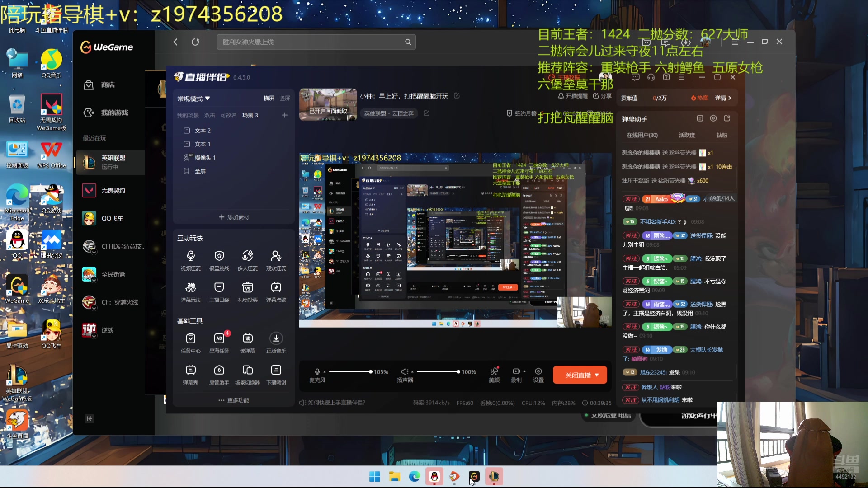Open 弹幕秀 danmaku show icon

click(190, 375)
